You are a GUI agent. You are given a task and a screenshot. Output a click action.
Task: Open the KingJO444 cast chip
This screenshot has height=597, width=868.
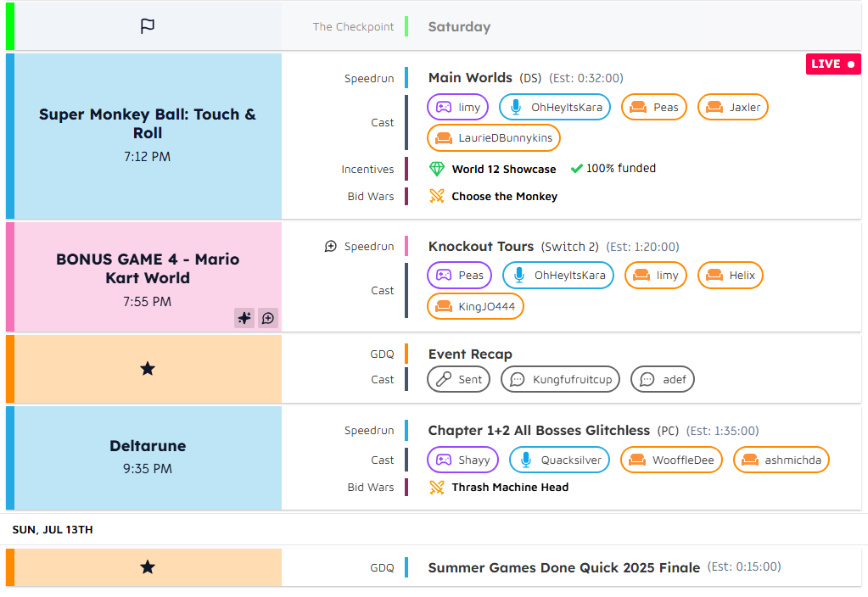click(475, 306)
